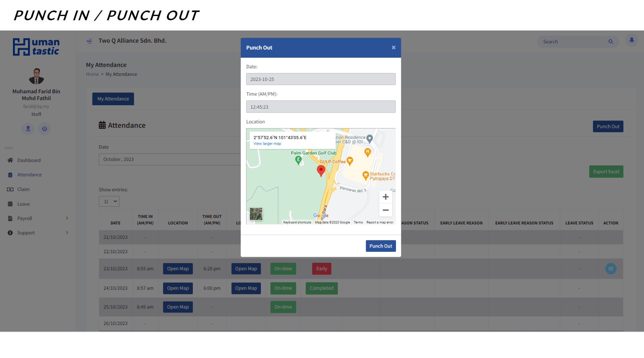644x358 pixels.
Task: Click the Payroll sidebar icon
Action: click(10, 218)
